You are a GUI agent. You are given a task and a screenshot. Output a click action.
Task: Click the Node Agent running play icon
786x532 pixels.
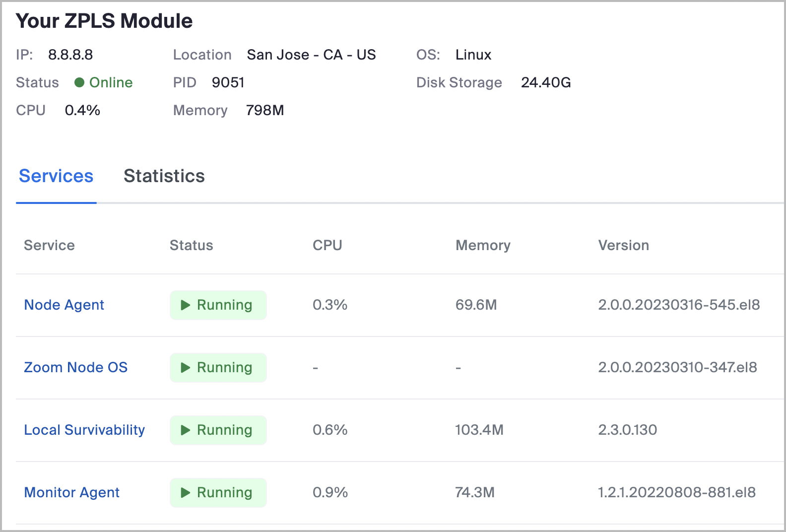tap(186, 305)
